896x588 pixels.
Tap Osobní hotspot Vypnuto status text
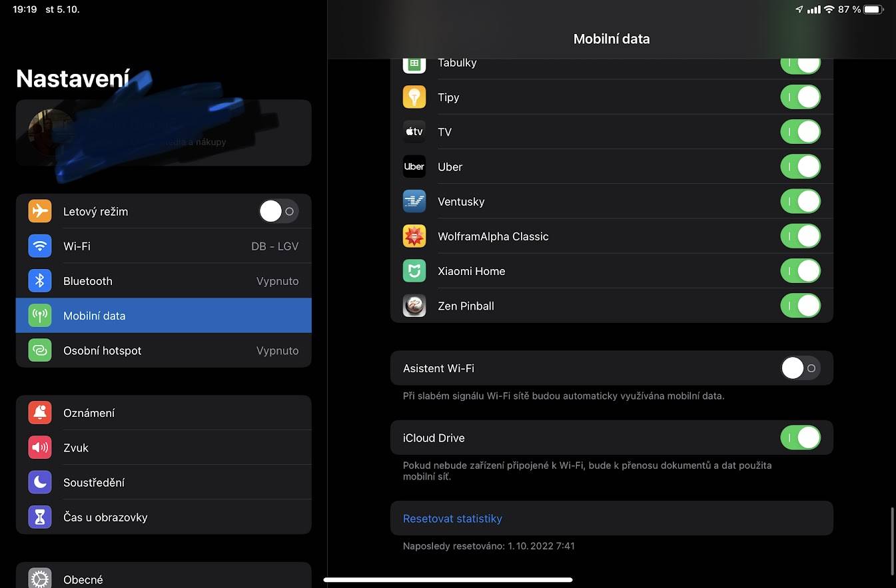click(277, 350)
